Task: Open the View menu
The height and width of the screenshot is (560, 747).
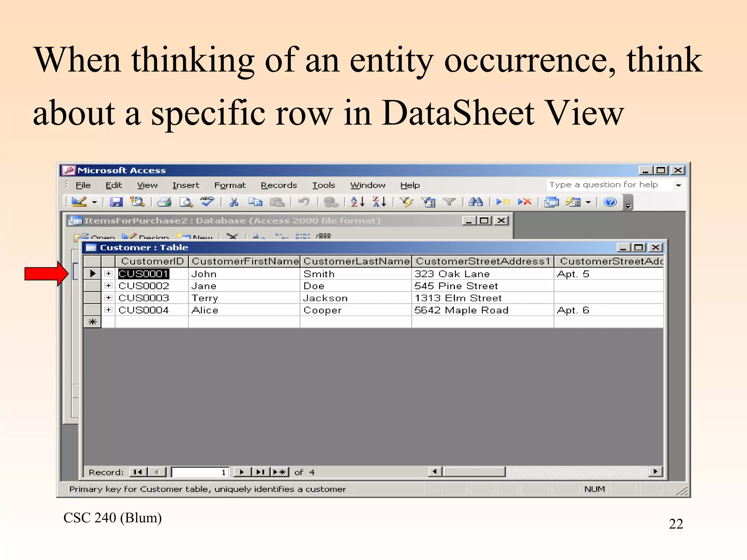Action: (x=147, y=185)
